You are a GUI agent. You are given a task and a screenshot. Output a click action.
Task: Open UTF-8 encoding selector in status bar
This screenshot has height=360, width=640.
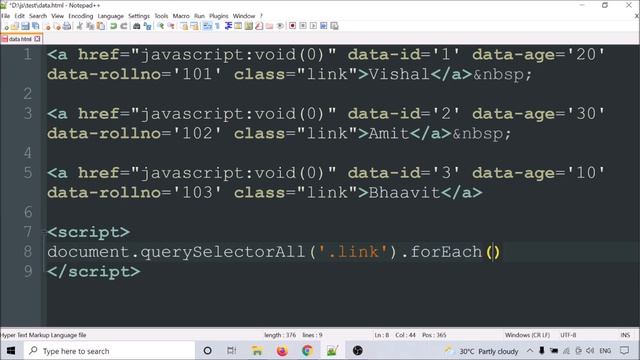pos(568,335)
